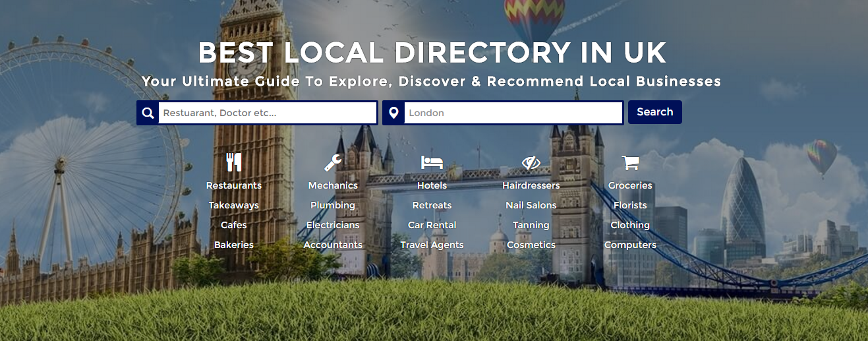Focus the London location field
The image size is (868, 341).
[x=513, y=113]
